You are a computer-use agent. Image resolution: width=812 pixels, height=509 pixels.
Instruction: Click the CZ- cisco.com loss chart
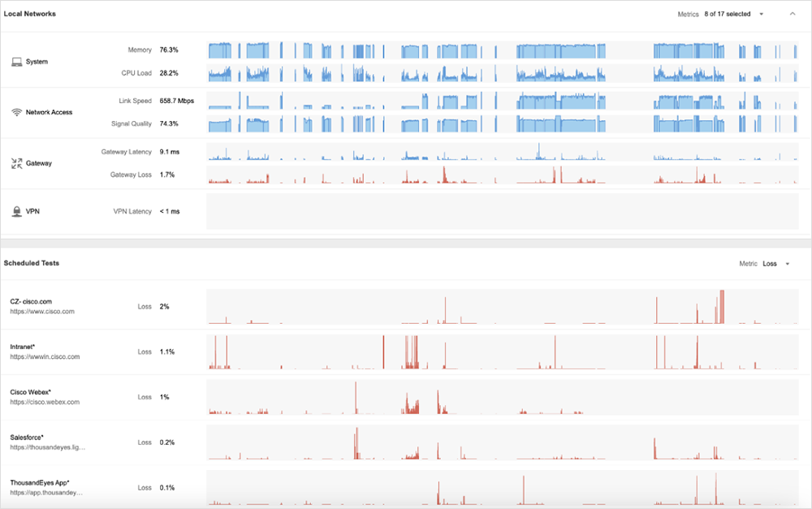(x=503, y=307)
